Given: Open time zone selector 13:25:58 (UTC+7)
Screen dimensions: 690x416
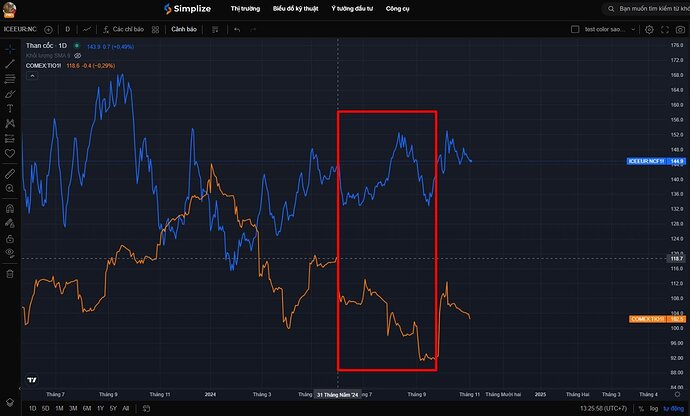Looking at the screenshot, I should tap(603, 409).
